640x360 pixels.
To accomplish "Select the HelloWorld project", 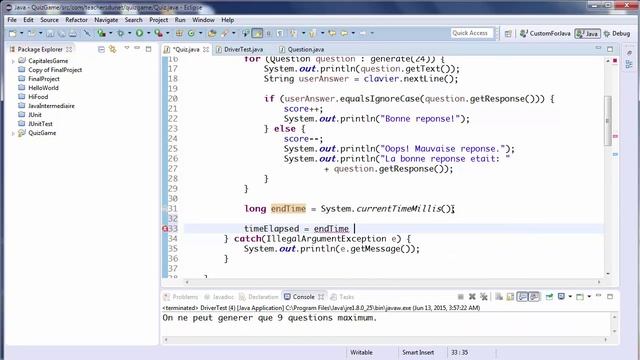I will pyautogui.click(x=43, y=88).
